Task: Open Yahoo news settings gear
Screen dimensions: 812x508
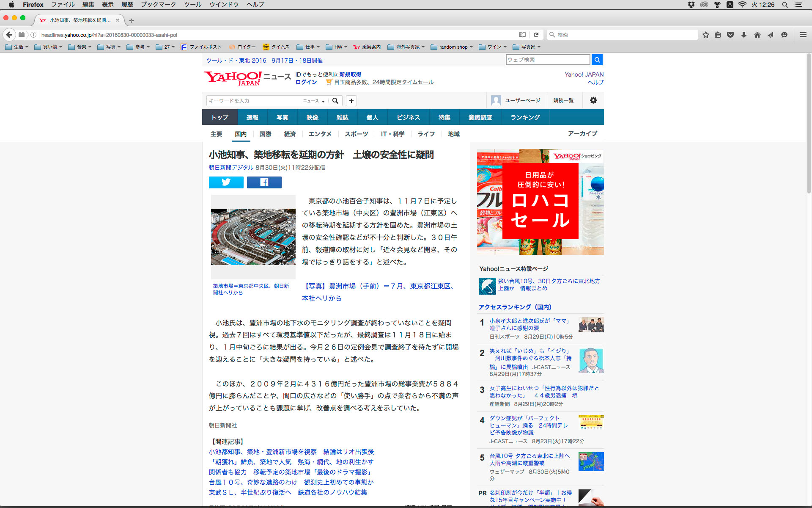Action: 593,100
